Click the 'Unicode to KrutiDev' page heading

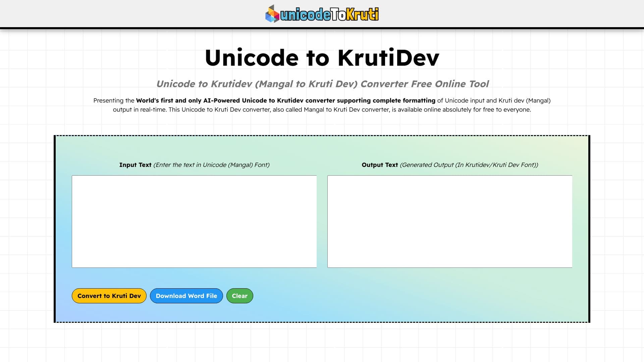point(322,57)
